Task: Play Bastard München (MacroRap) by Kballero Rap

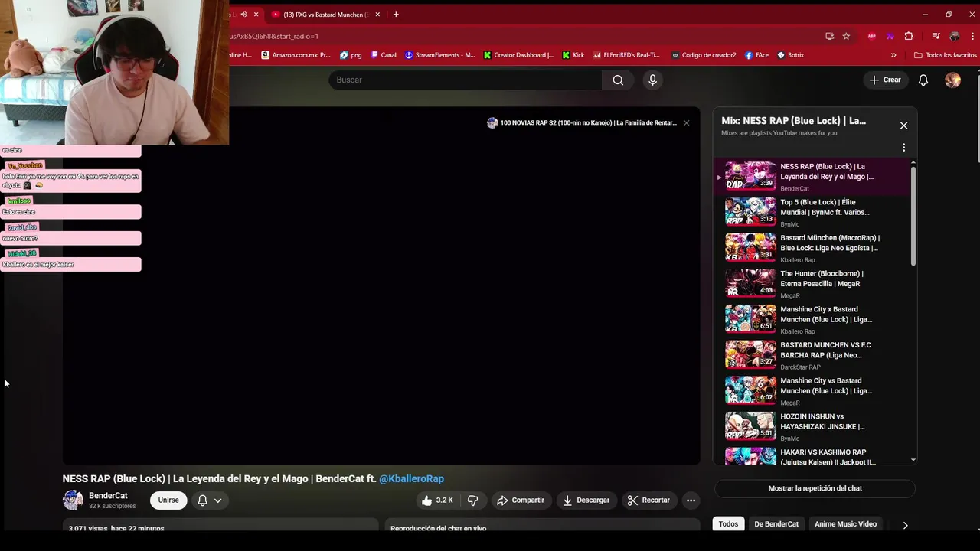Action: click(x=812, y=248)
